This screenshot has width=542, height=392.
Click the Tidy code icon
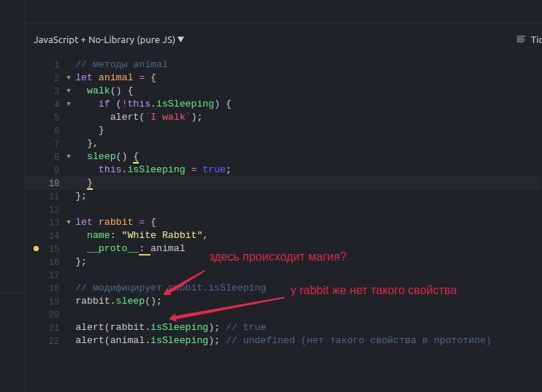point(521,39)
